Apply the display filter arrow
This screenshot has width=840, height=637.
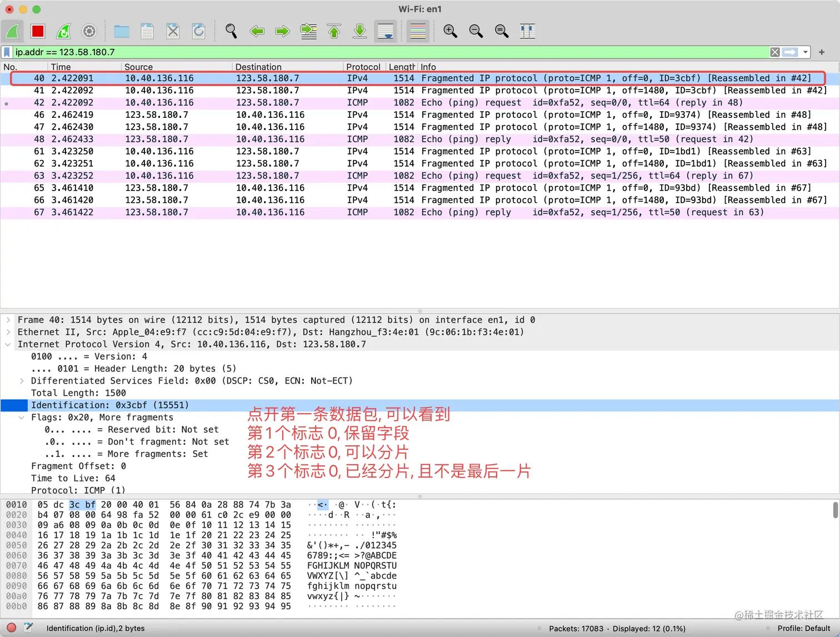pos(790,52)
